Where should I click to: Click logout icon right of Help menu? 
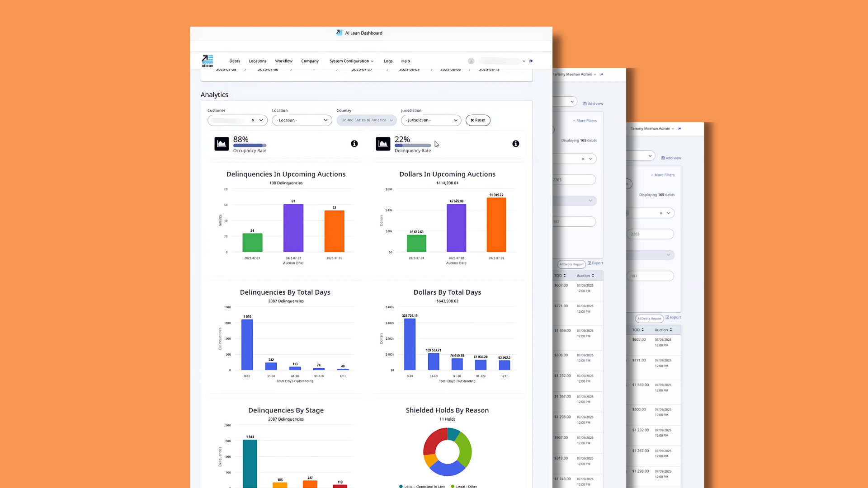pyautogui.click(x=531, y=61)
